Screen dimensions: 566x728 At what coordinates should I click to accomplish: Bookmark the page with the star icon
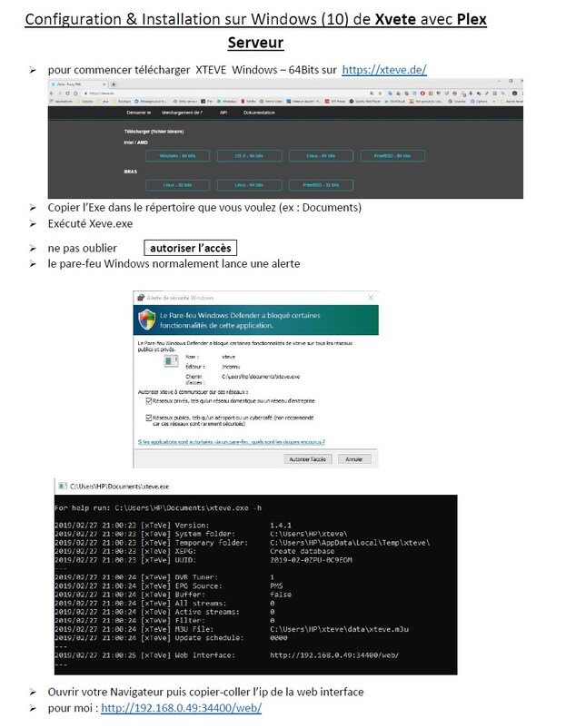click(380, 93)
